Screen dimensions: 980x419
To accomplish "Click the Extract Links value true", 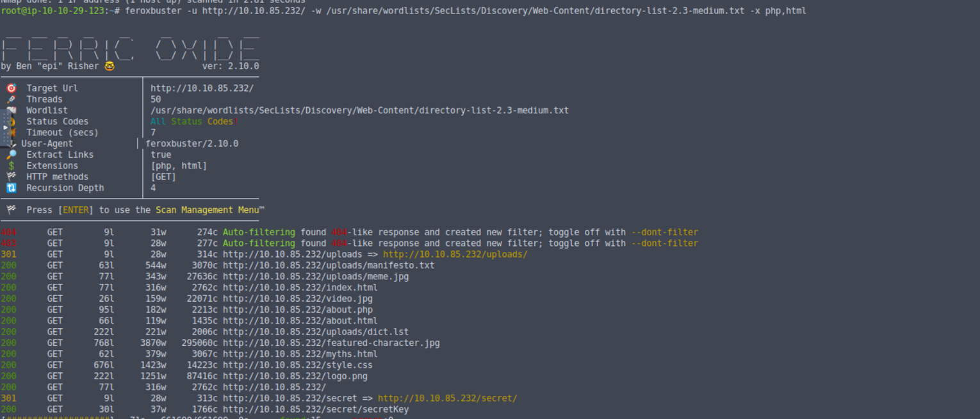I will pyautogui.click(x=161, y=154).
